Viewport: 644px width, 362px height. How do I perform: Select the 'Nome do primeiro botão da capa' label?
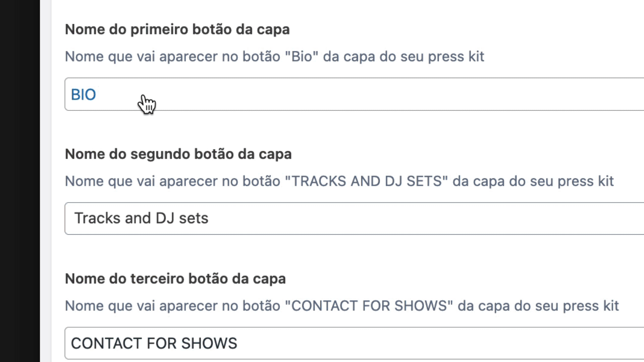click(x=177, y=29)
